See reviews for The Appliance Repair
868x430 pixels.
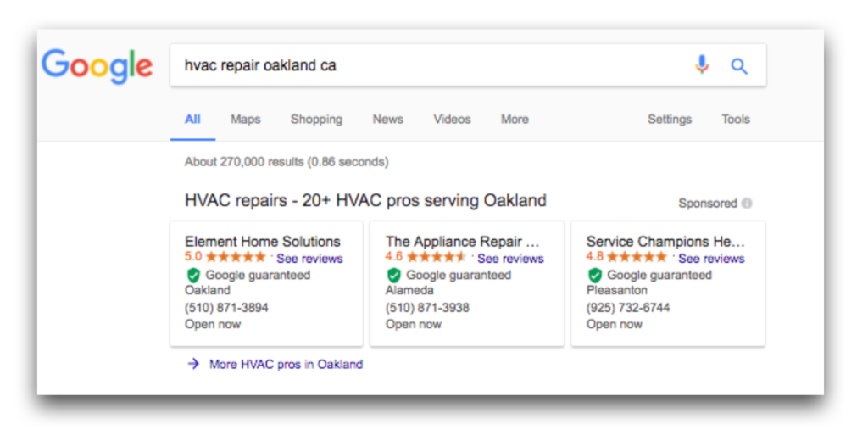point(511,259)
